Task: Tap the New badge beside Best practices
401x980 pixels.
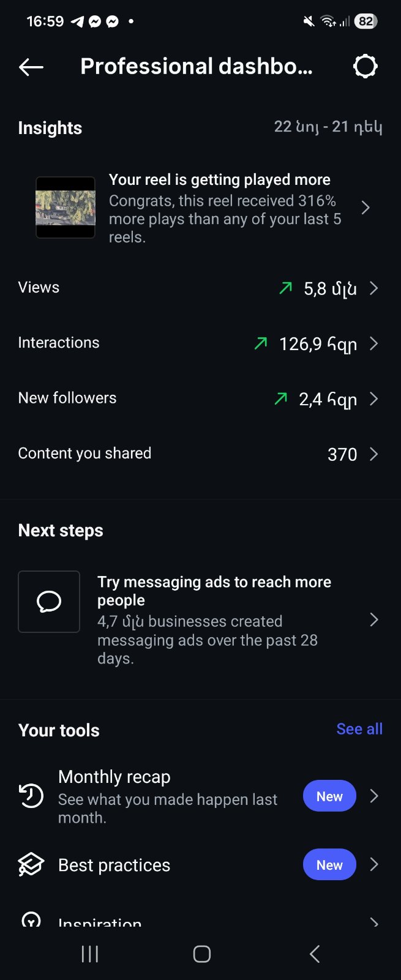Action: point(329,865)
